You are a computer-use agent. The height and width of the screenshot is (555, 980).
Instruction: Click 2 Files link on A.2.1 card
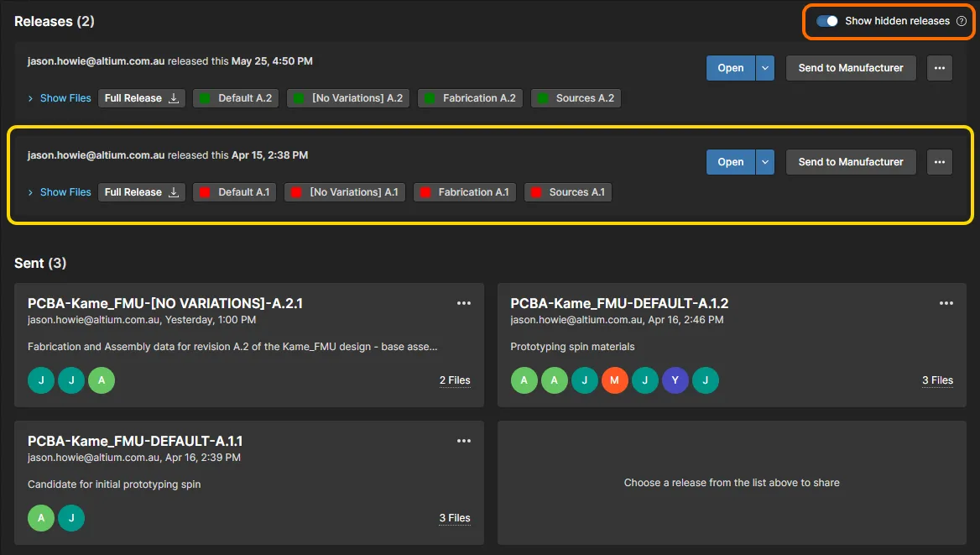[x=455, y=380]
